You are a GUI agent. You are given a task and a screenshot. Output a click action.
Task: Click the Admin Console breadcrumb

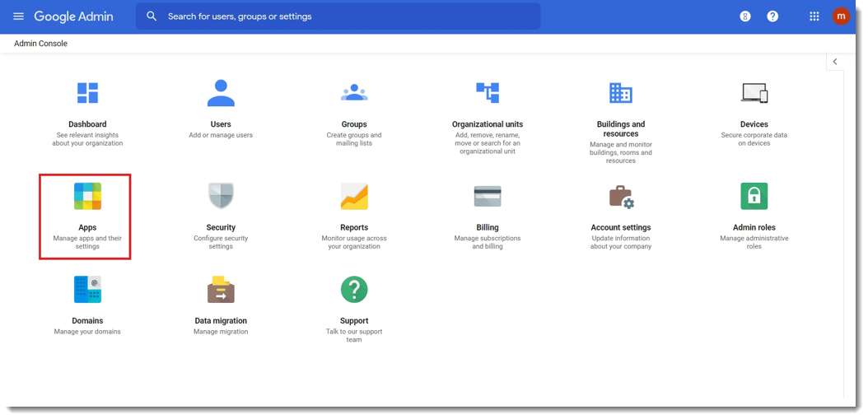pos(40,43)
